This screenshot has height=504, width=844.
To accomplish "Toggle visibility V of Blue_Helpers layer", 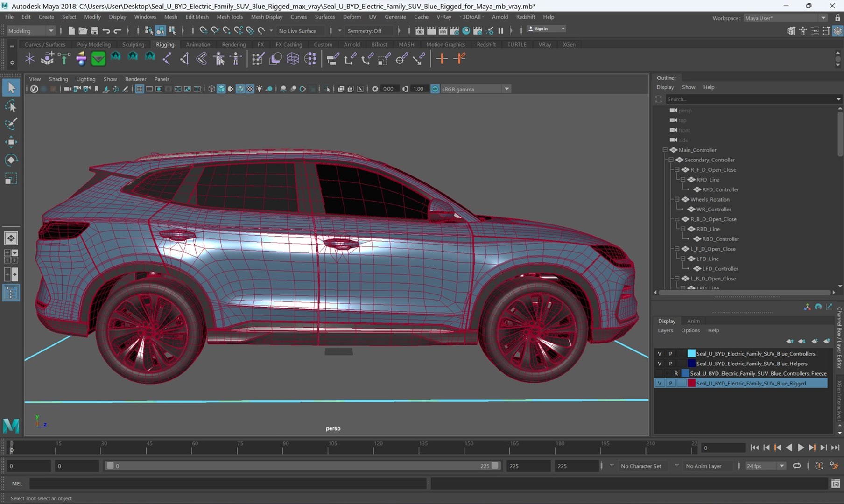I will pyautogui.click(x=659, y=364).
